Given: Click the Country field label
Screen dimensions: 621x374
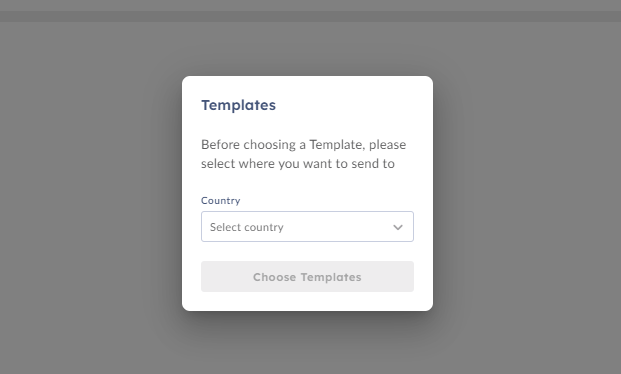Looking at the screenshot, I should pos(221,200).
